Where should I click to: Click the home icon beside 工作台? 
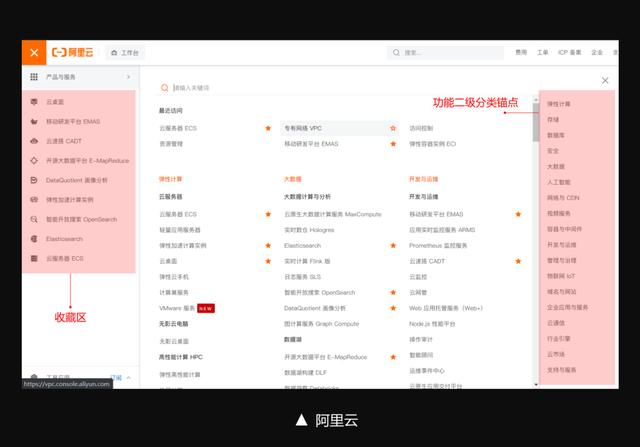114,53
